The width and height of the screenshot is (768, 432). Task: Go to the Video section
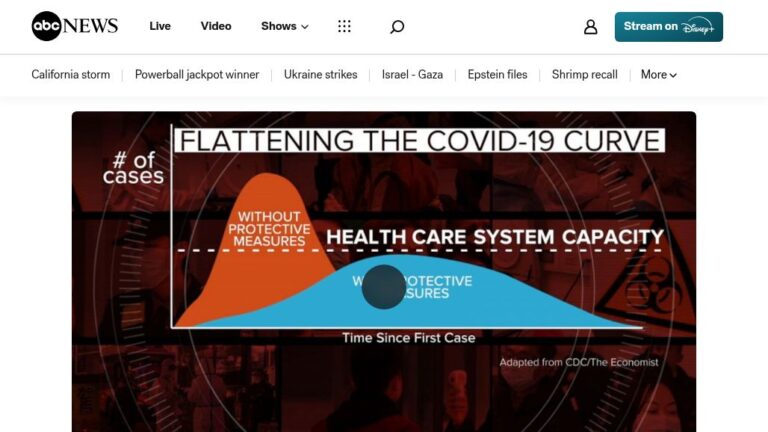pos(216,26)
